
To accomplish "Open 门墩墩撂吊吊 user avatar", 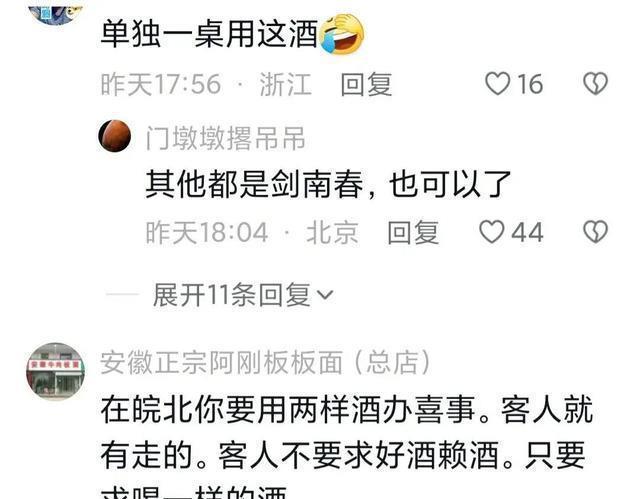I will (115, 136).
